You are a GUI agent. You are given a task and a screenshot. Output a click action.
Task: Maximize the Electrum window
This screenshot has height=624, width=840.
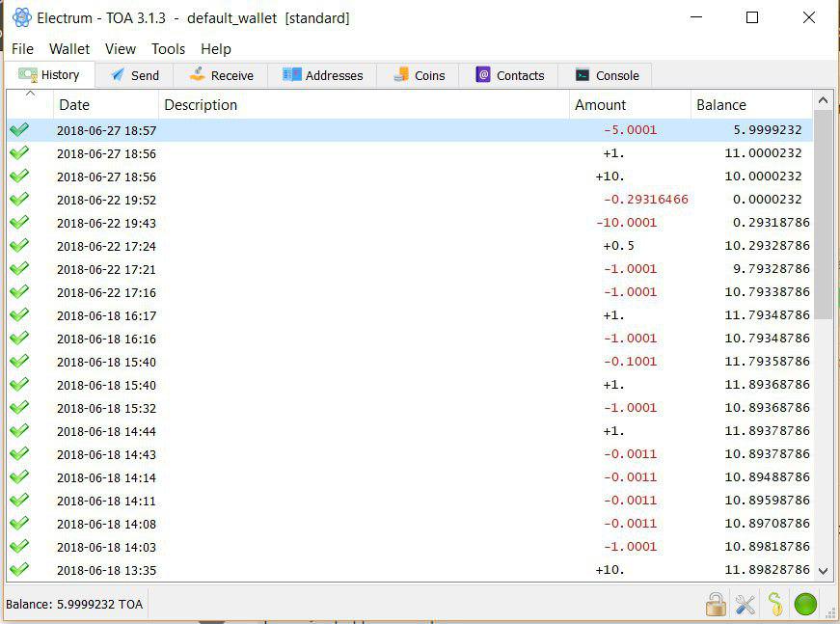pyautogui.click(x=752, y=17)
